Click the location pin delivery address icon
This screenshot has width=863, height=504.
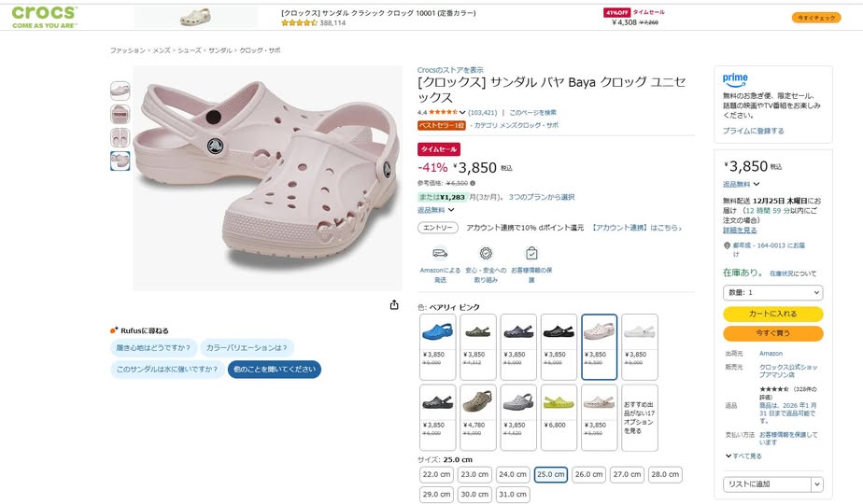tap(728, 245)
